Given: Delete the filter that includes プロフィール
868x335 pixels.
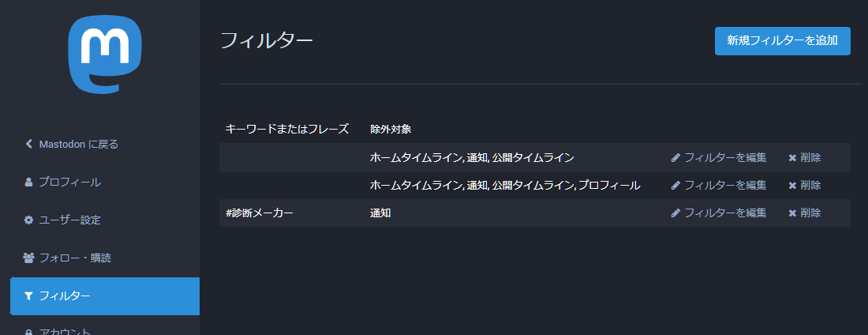Looking at the screenshot, I should click(810, 185).
